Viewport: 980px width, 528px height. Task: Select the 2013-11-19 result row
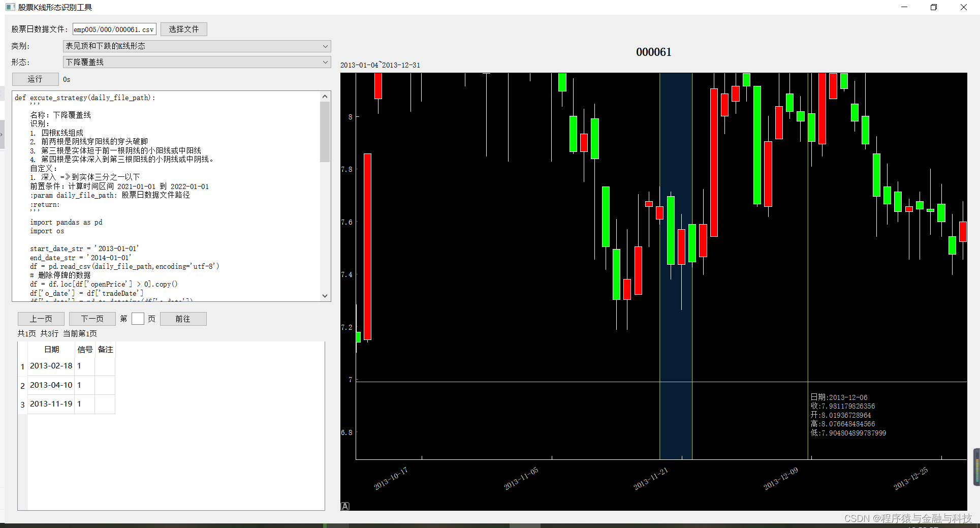click(71, 404)
